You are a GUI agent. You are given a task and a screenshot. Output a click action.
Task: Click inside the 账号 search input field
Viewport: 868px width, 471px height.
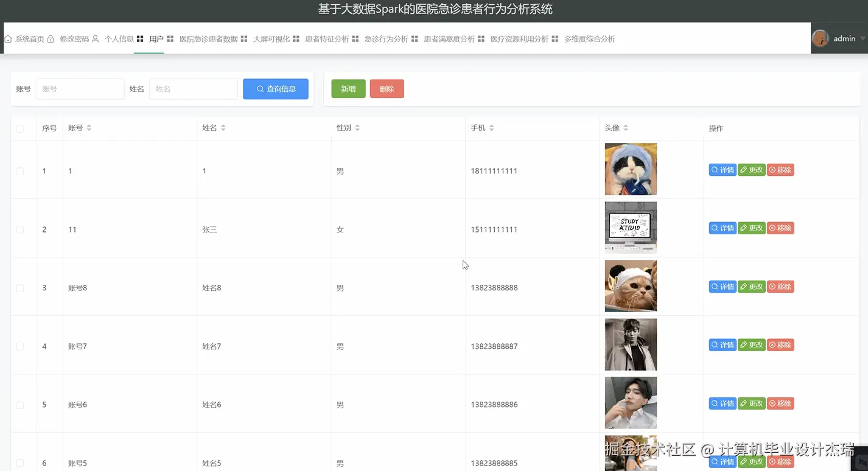[x=80, y=88]
